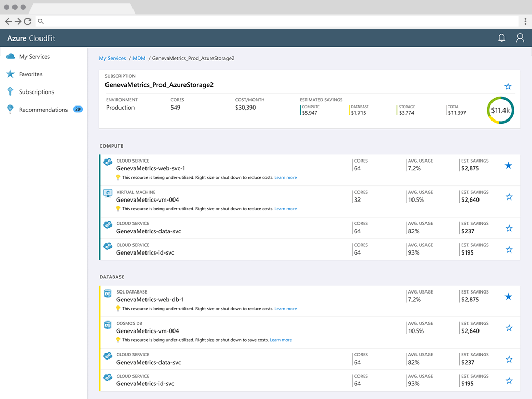Click the Recommendations lightbulb icon
532x399 pixels.
pos(10,109)
